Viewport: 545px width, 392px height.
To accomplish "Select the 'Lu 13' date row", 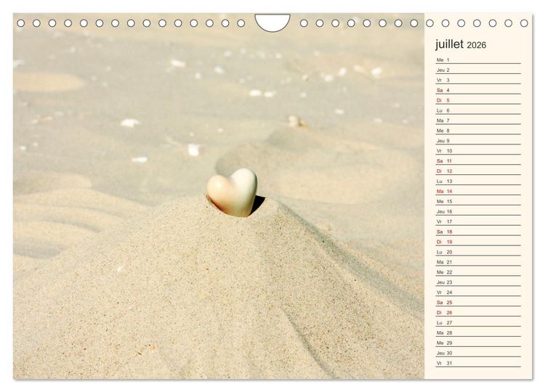I will [x=478, y=181].
